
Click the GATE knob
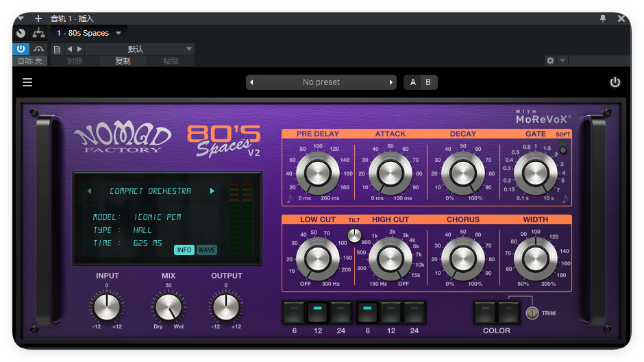[x=536, y=173]
